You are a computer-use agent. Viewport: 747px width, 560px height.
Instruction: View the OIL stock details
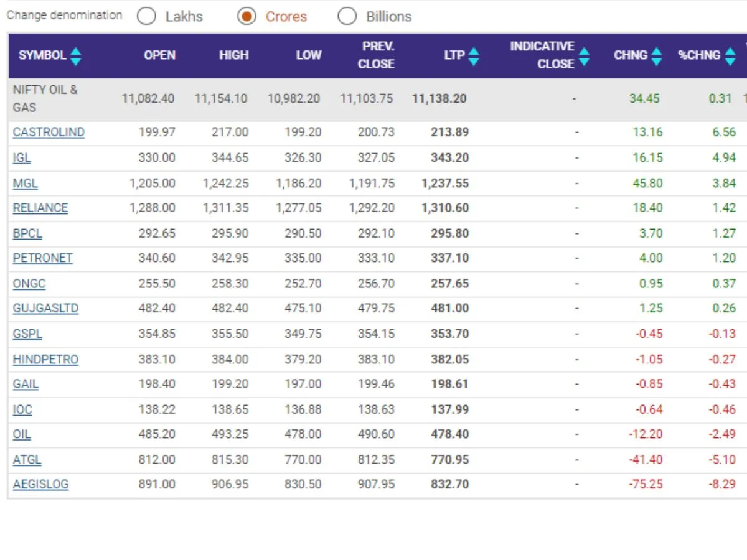coord(22,434)
